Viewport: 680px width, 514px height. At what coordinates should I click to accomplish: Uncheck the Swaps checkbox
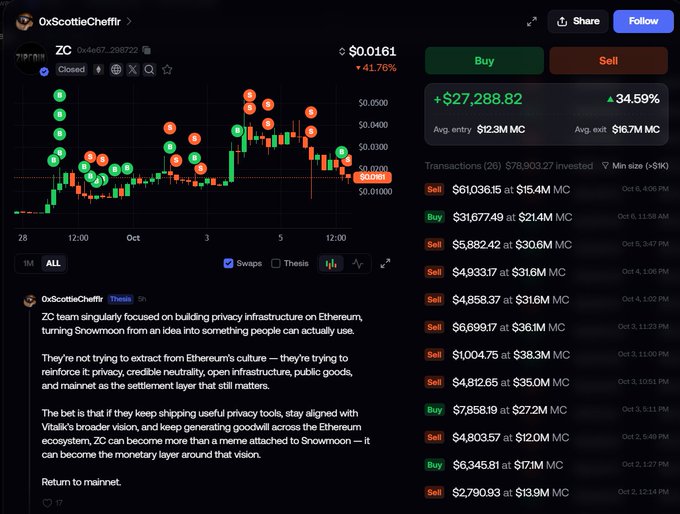(x=228, y=263)
